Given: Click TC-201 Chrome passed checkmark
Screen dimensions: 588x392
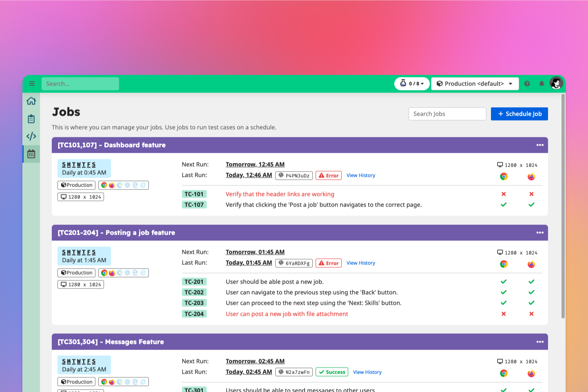Looking at the screenshot, I should coord(504,282).
